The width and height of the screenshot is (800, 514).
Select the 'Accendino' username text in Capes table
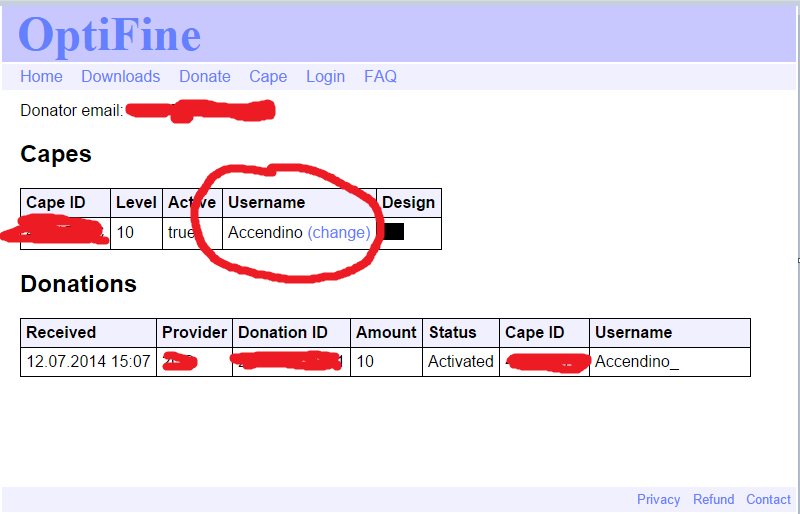tap(265, 233)
